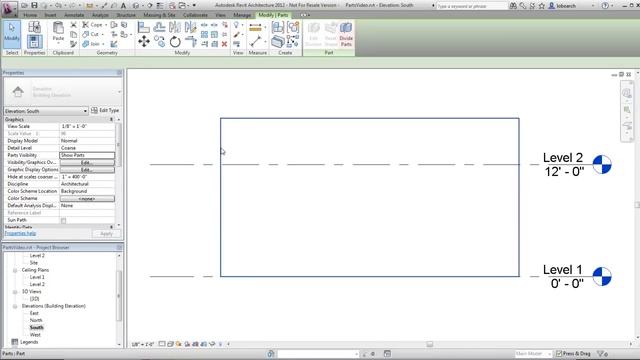Select the Copy tool in the Modify panel
Viewport: 640px width, 360px height.
click(160, 42)
